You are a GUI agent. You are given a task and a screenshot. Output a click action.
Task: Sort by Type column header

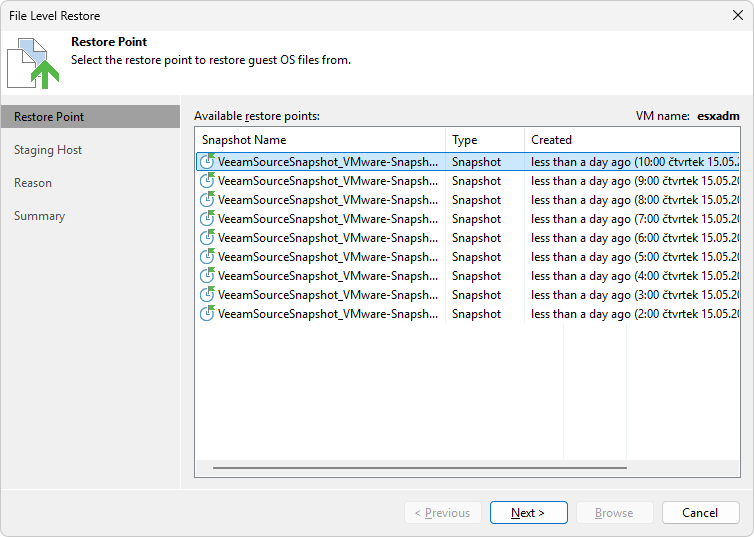click(x=485, y=140)
